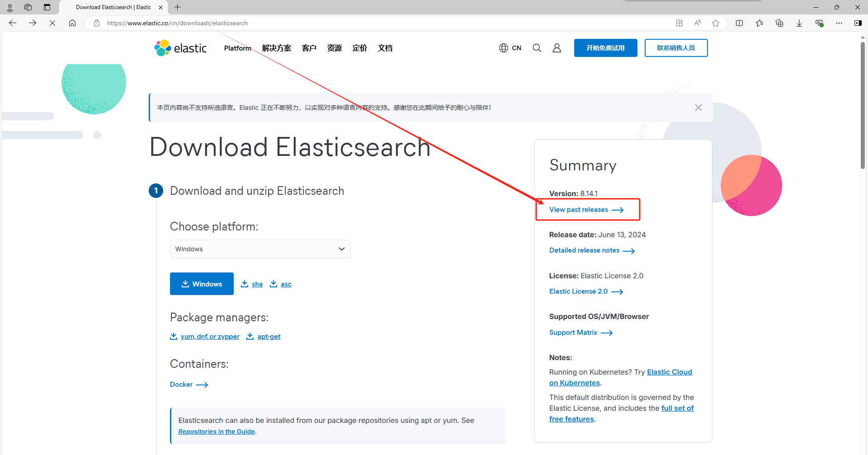Open Edge's Downloads panel icon
The image size is (868, 455).
(799, 23)
